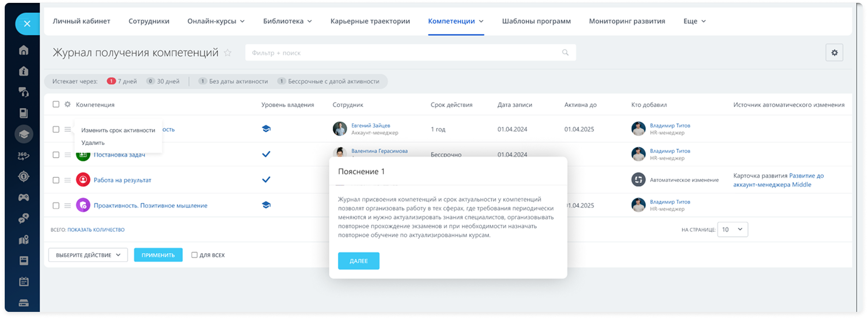The width and height of the screenshot is (868, 319).
Task: Open Работа на результат competence link
Action: coord(122,180)
